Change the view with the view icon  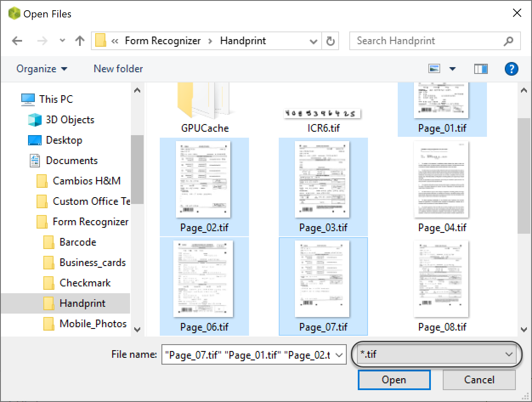[434, 68]
